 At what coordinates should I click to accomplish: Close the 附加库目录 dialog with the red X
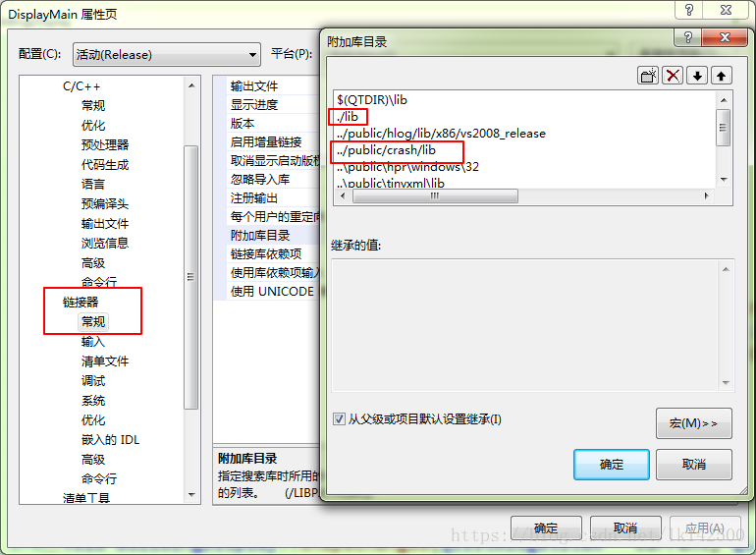click(725, 37)
